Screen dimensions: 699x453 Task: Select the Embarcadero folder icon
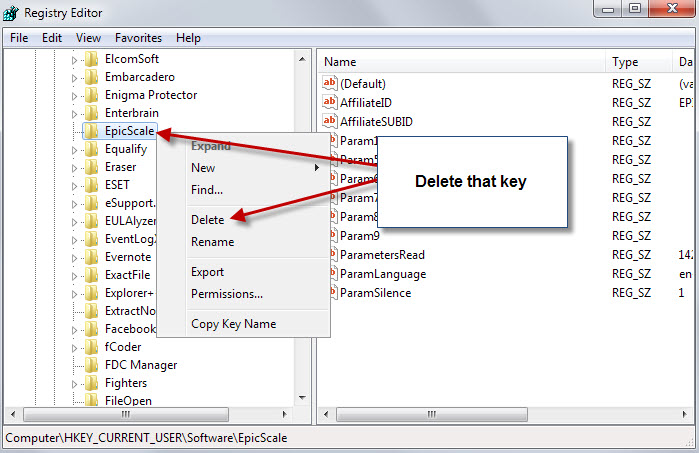point(92,77)
